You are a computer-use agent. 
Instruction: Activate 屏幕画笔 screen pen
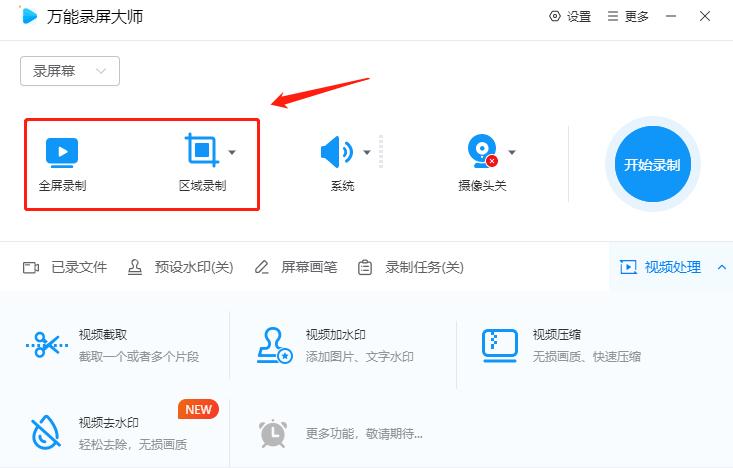296,267
